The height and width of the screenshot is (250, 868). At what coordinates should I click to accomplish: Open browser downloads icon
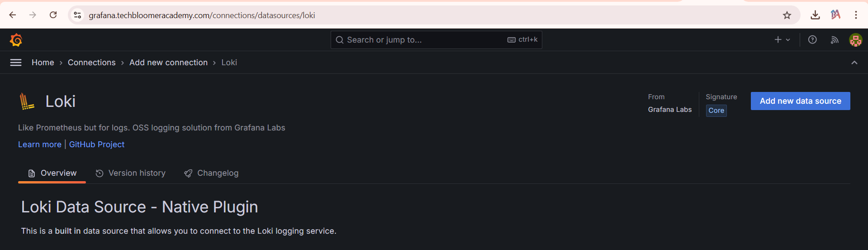(x=815, y=15)
